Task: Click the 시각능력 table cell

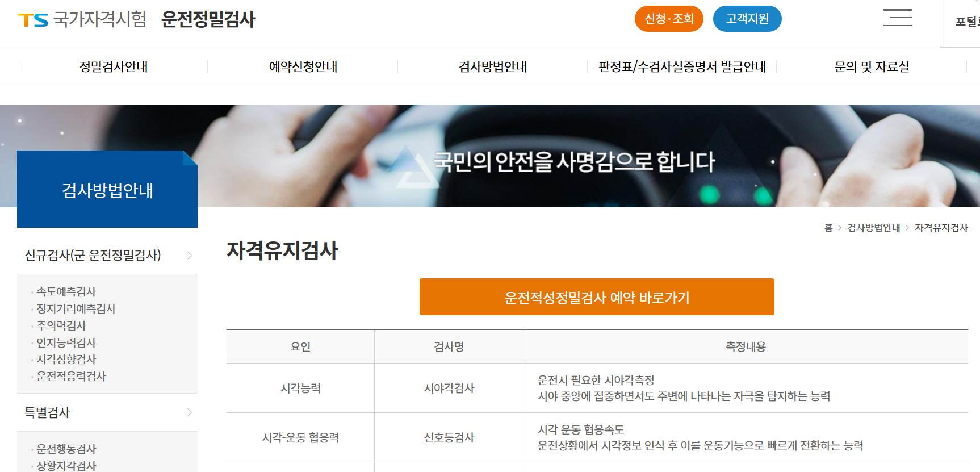Action: pos(300,388)
